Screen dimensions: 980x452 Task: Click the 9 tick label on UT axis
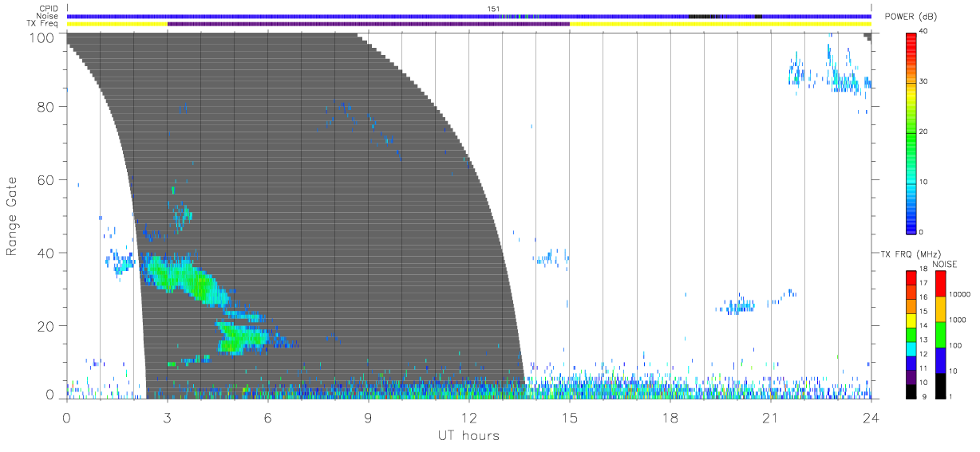(369, 417)
